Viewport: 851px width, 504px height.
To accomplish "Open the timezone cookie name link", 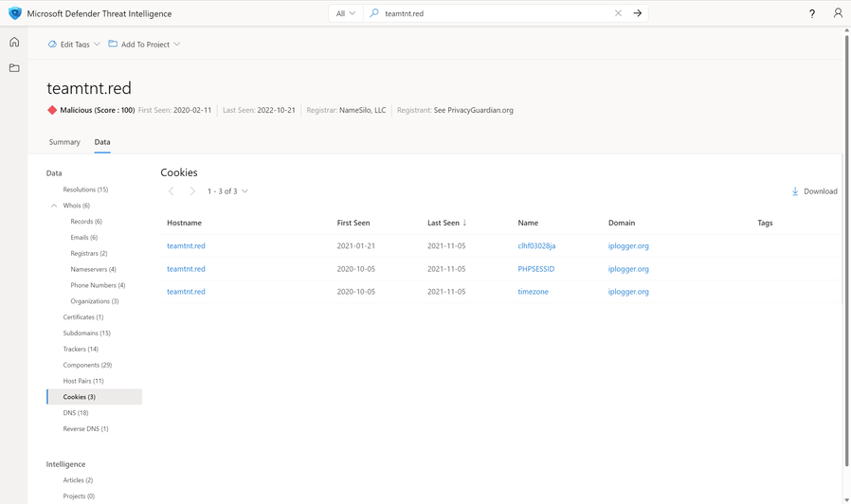I will coord(533,292).
